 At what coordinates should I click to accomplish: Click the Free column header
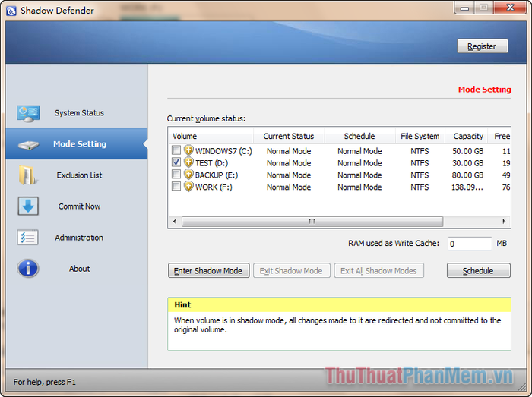pos(499,136)
